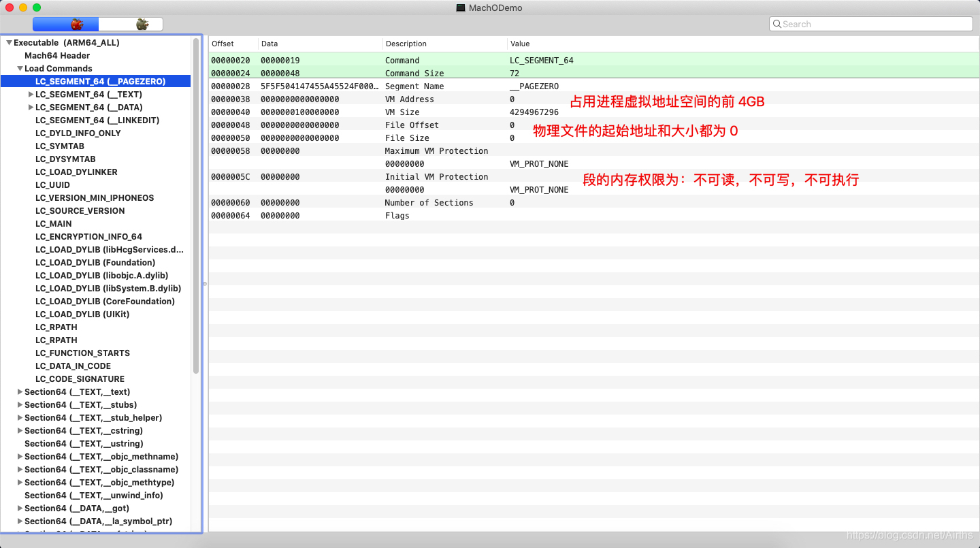
Task: Expand Section64 (__TEXT,__cstring) triangle
Action: pyautogui.click(x=20, y=430)
